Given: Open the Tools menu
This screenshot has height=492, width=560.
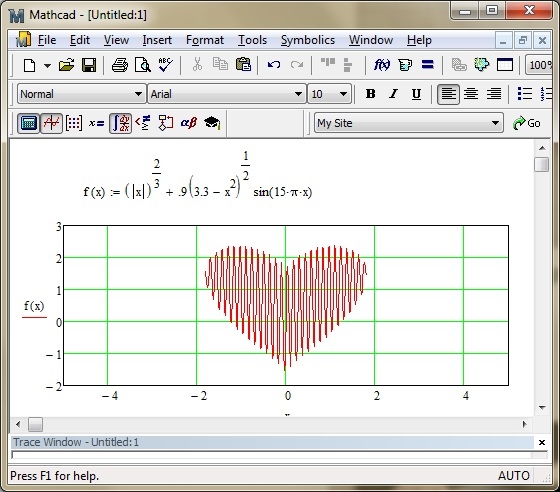Looking at the screenshot, I should coord(252,40).
